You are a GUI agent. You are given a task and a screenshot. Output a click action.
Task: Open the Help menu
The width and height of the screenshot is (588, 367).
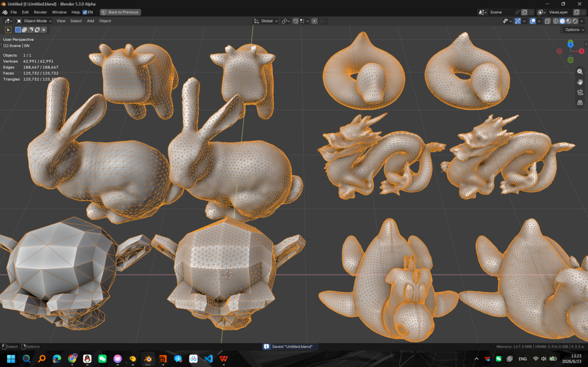click(x=75, y=12)
